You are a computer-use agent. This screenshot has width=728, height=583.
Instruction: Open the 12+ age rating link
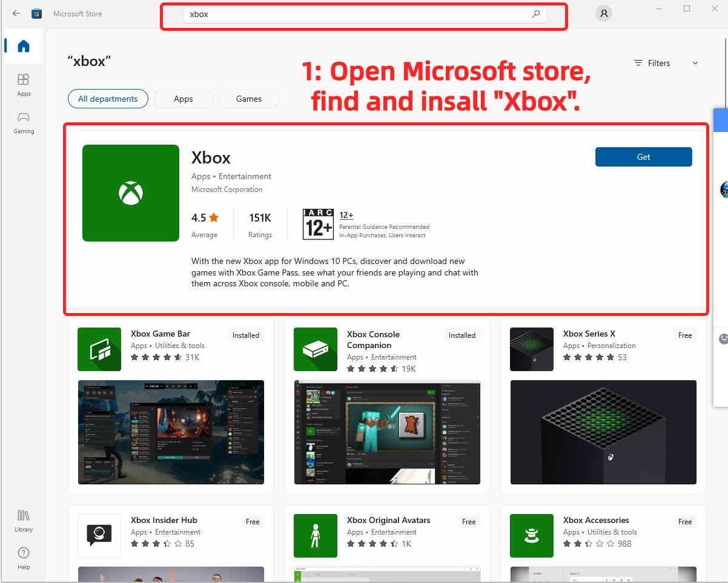coord(346,215)
